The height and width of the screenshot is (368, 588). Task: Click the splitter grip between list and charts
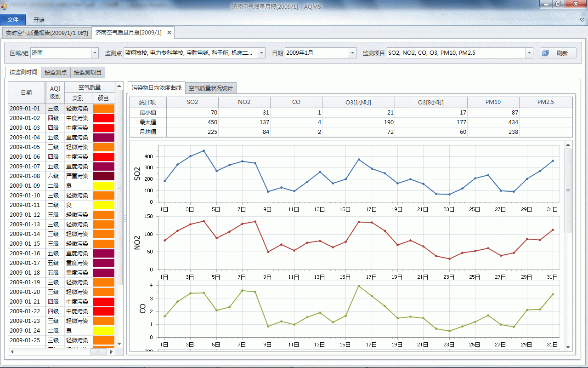124,218
